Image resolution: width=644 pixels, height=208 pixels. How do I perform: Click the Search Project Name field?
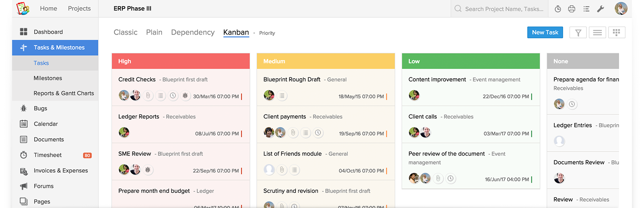point(504,9)
